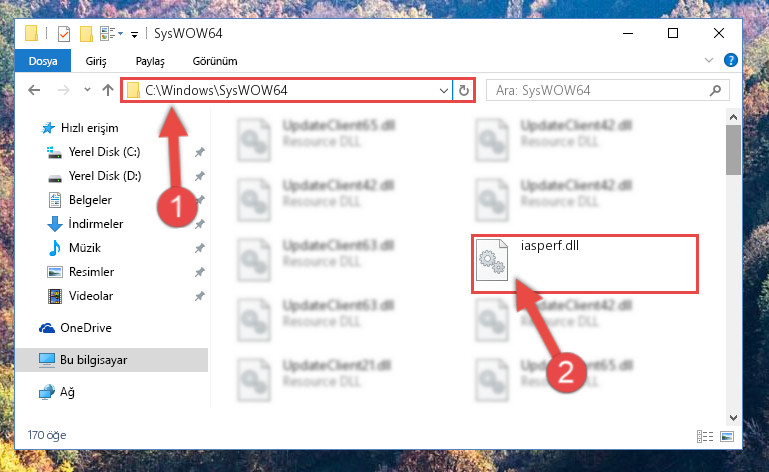Open the Görünüm ribbon tab
This screenshot has width=769, height=472.
tap(215, 61)
